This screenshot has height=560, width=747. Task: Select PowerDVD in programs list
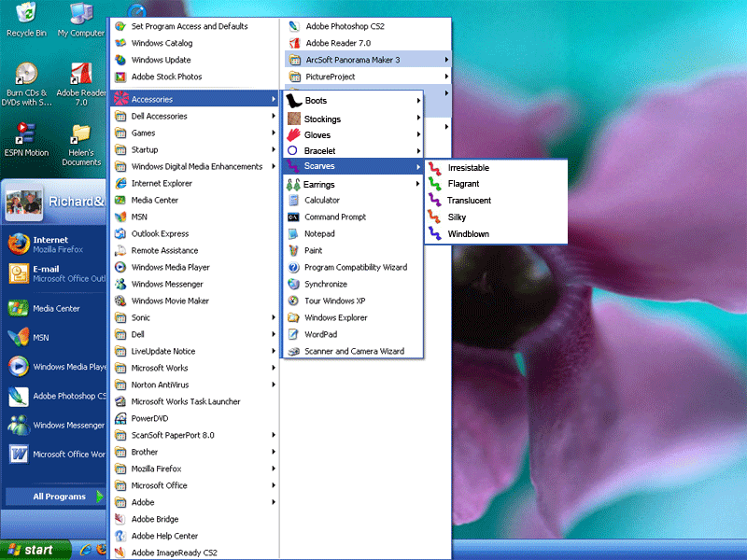click(194, 418)
